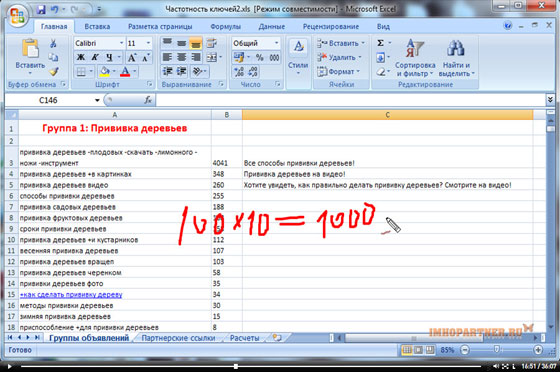This screenshot has height=372, width=560.
Task: Play the video with the play button
Action: point(10,366)
